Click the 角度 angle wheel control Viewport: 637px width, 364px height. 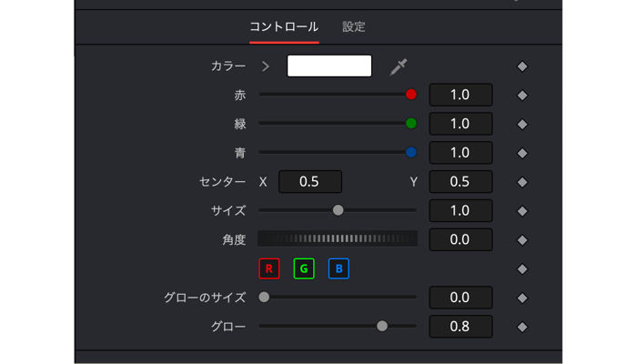click(x=338, y=238)
